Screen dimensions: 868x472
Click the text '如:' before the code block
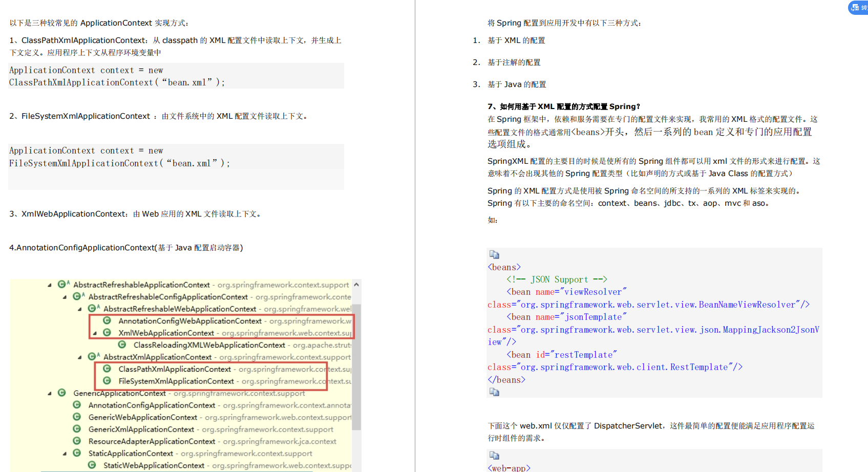click(x=493, y=220)
